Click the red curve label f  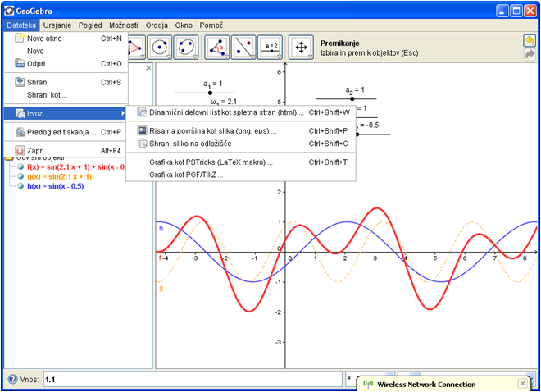160,258
